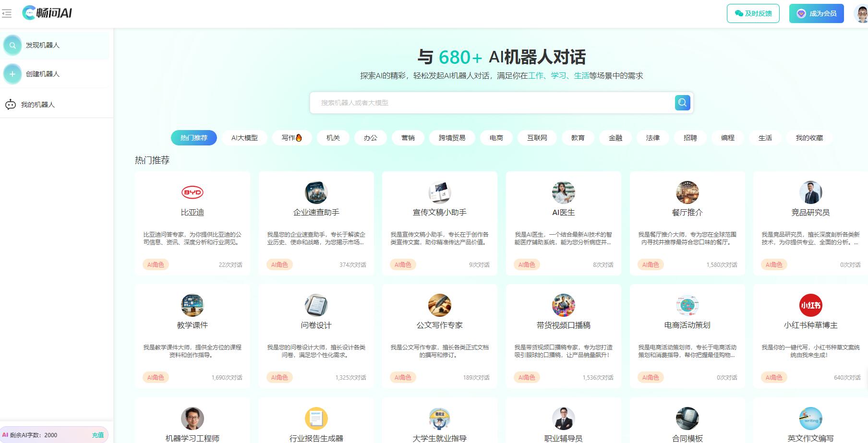Viewport: 868px width, 443px height.
Task: Select the 编程 category tab
Action: point(728,138)
